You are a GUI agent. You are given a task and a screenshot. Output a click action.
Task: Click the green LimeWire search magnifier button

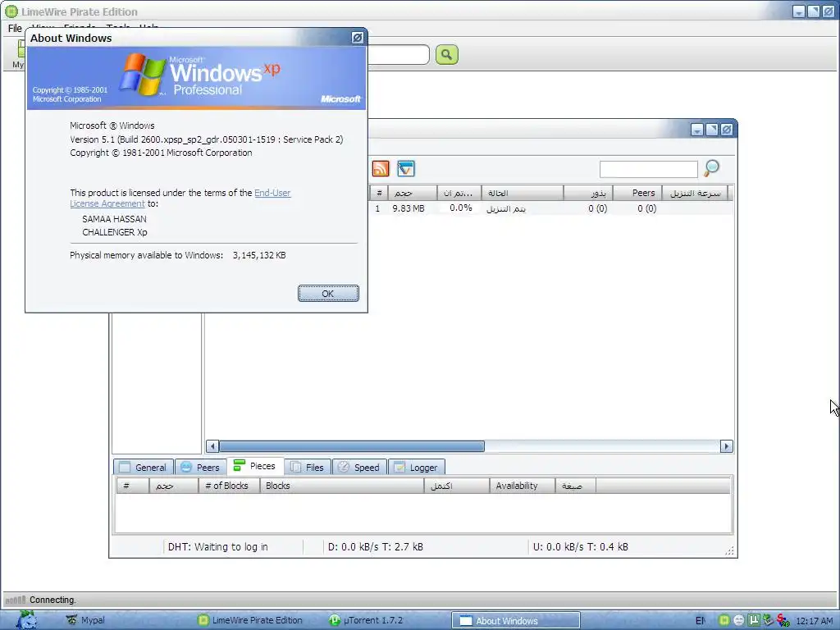447,55
